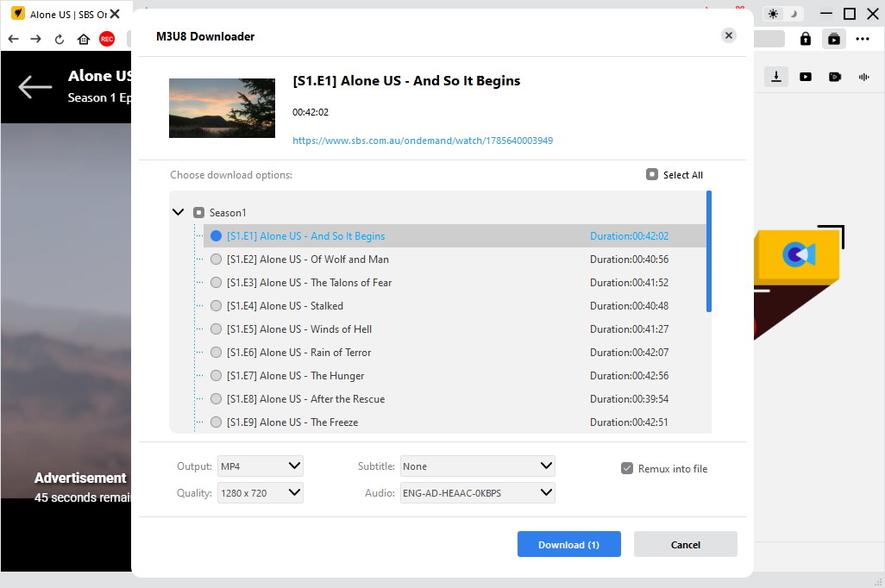Collapse the Season1 tree chevron

click(179, 212)
